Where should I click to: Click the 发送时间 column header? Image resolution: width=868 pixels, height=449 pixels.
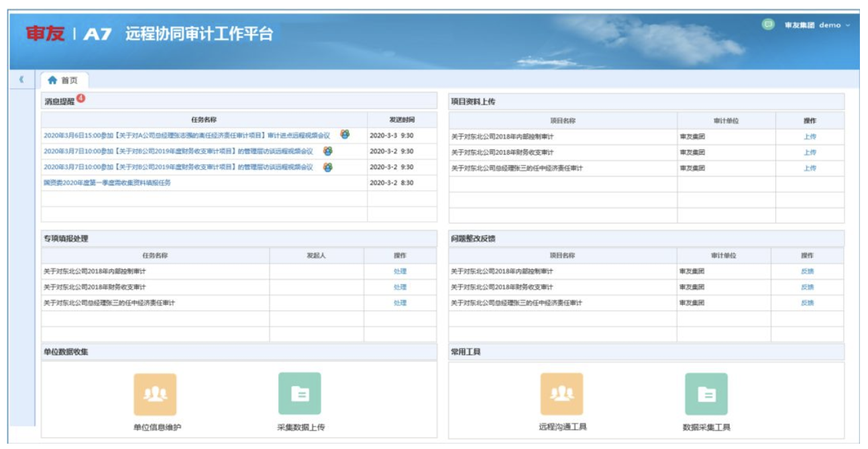[402, 120]
